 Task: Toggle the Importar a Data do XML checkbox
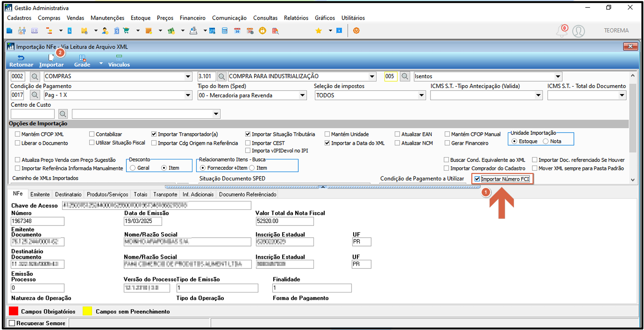(x=327, y=143)
